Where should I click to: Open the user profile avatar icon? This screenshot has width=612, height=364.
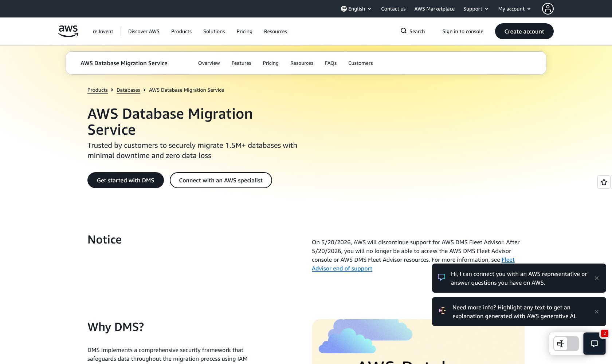(548, 9)
